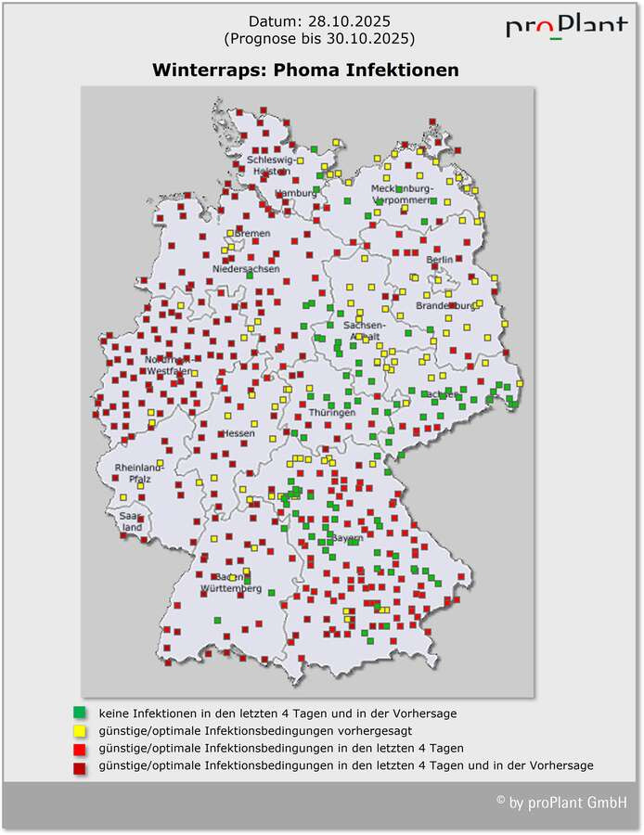The image size is (644, 835).
Task: Click the Berlin label on map
Action: pyautogui.click(x=440, y=260)
